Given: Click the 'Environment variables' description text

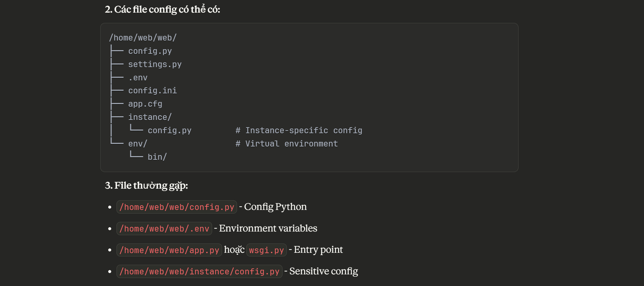Looking at the screenshot, I should coord(268,229).
